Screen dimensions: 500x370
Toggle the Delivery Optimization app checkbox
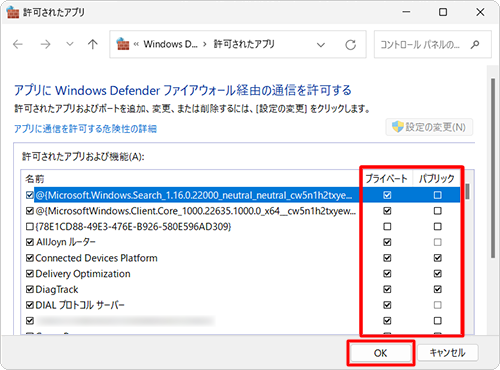click(x=30, y=274)
